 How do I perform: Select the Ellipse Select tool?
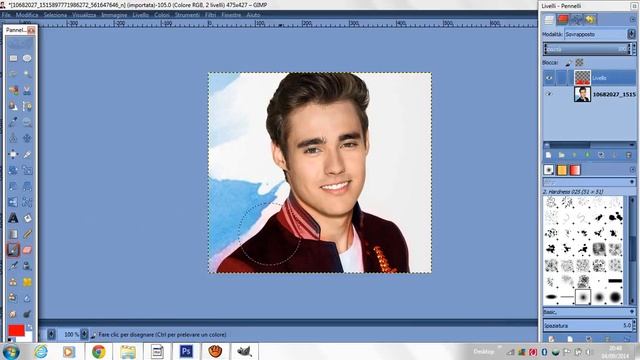27,58
